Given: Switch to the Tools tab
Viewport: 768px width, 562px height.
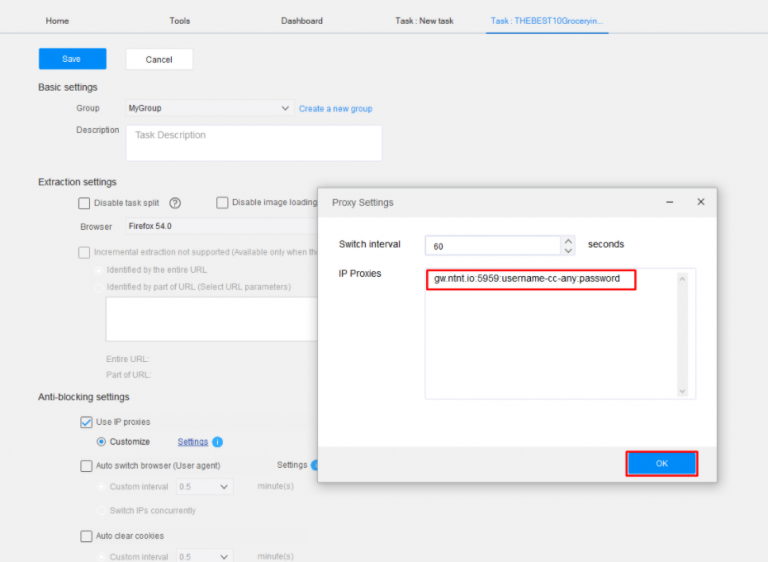Looking at the screenshot, I should point(180,21).
